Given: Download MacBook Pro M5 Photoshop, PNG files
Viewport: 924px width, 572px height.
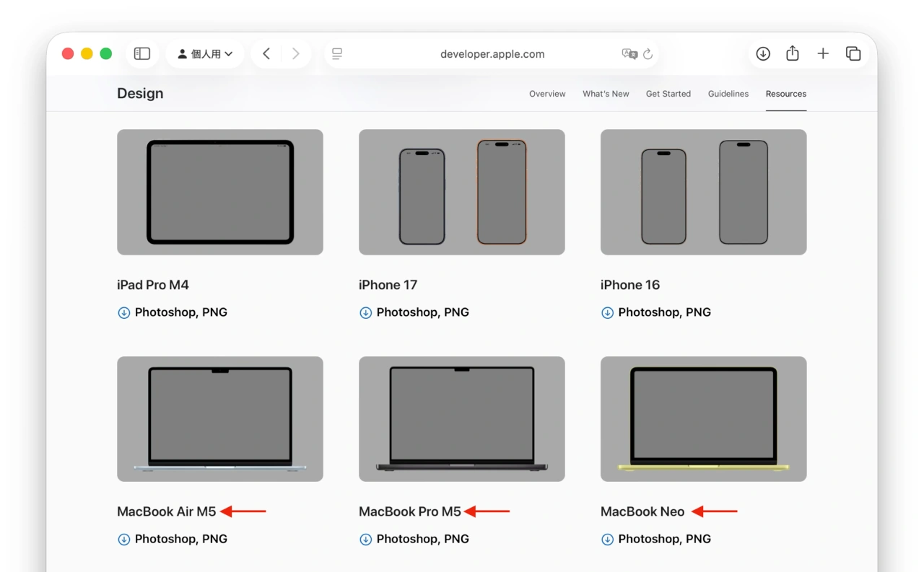Looking at the screenshot, I should point(415,539).
